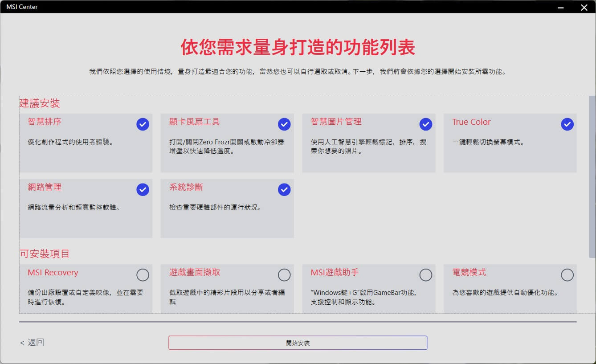Enable the 電競模式 checkbox
596x364 pixels.
(x=567, y=275)
